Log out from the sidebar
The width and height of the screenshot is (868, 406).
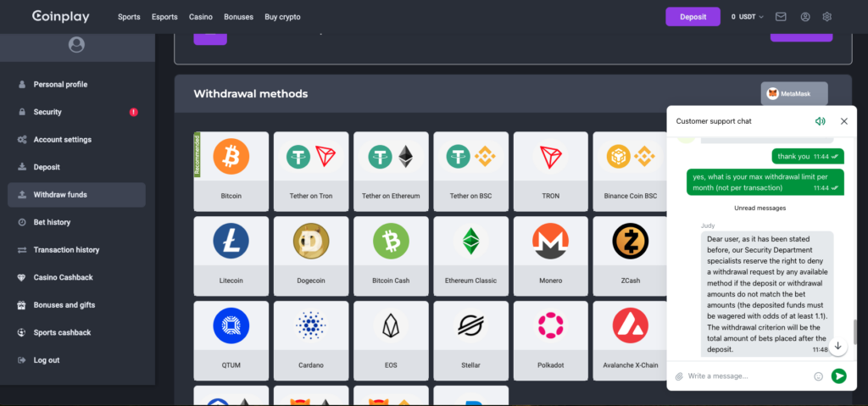pos(76,360)
